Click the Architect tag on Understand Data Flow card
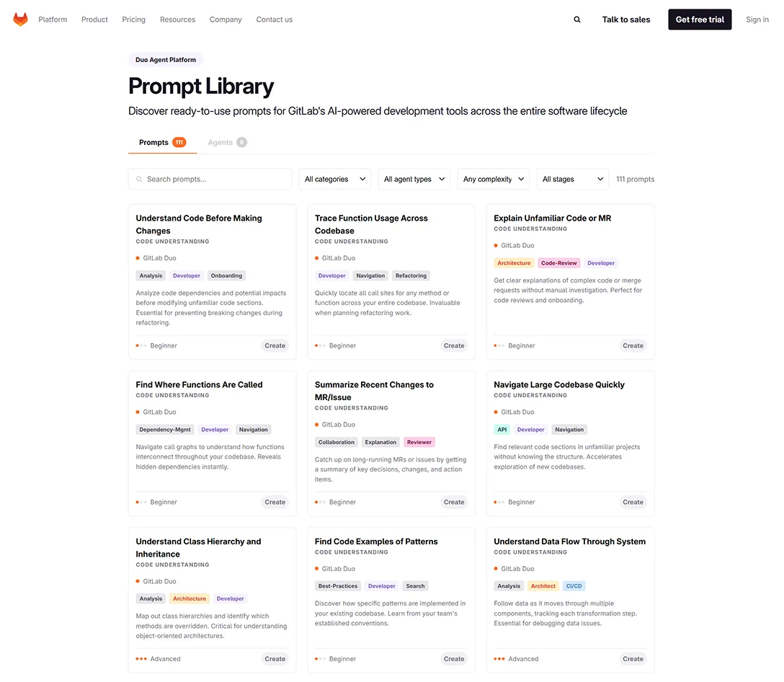 (x=543, y=585)
